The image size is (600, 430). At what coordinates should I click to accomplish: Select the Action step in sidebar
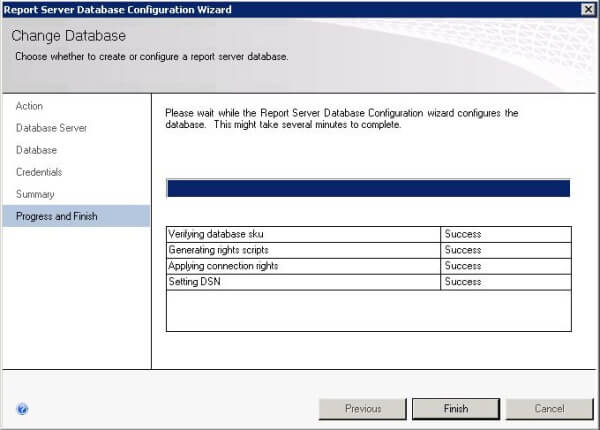point(30,106)
